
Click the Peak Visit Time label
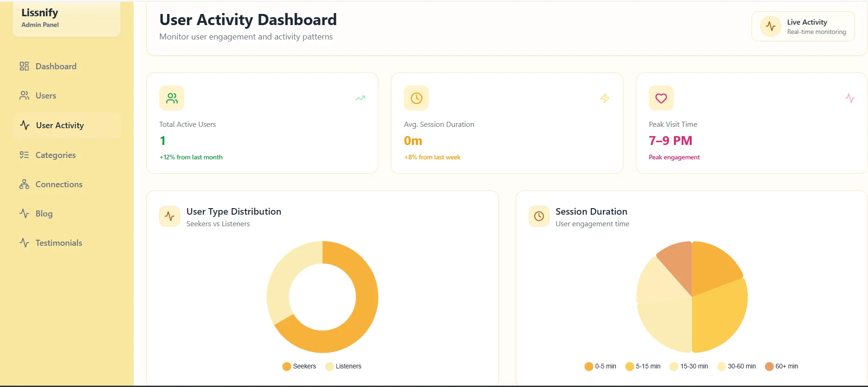[673, 124]
